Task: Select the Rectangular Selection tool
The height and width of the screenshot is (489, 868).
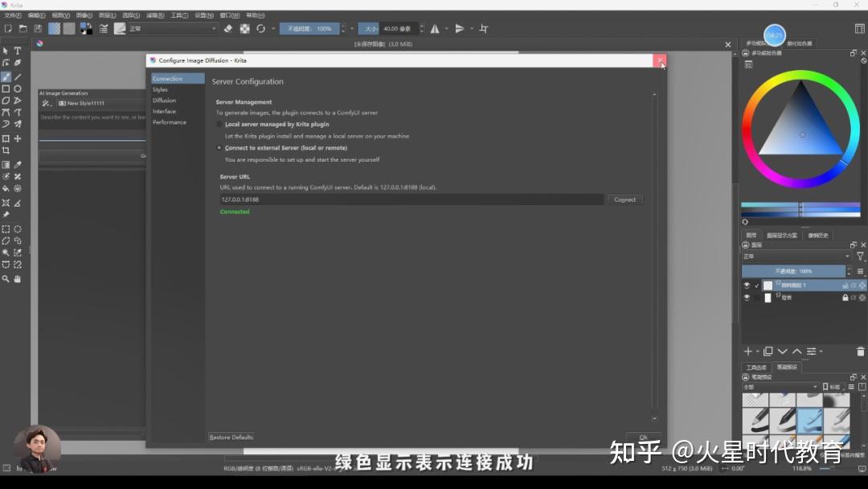Action: click(6, 229)
